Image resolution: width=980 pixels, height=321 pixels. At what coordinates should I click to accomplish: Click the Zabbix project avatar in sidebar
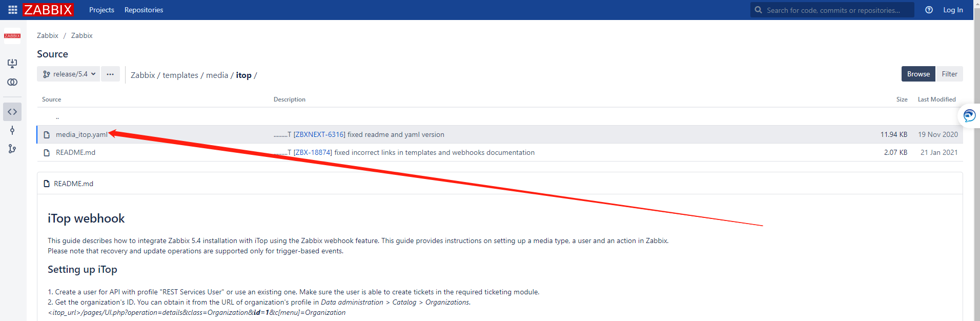point(12,36)
